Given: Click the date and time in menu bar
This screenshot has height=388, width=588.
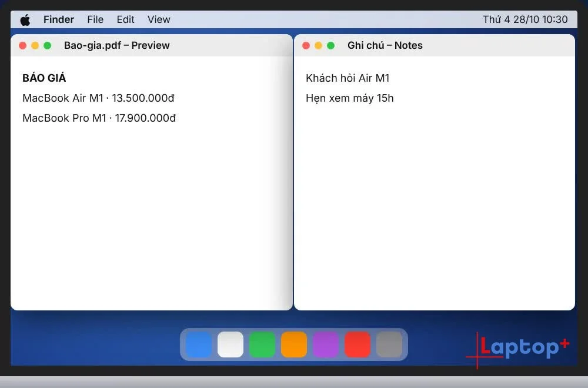Looking at the screenshot, I should 525,19.
